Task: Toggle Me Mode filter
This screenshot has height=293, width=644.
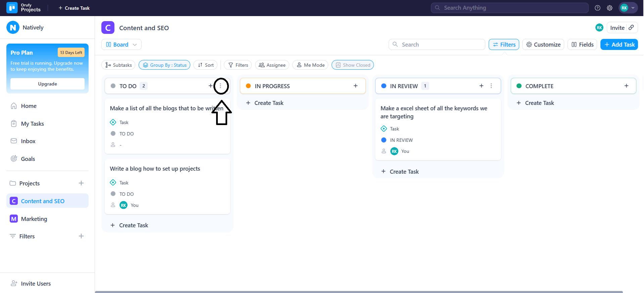Action: pyautogui.click(x=310, y=65)
